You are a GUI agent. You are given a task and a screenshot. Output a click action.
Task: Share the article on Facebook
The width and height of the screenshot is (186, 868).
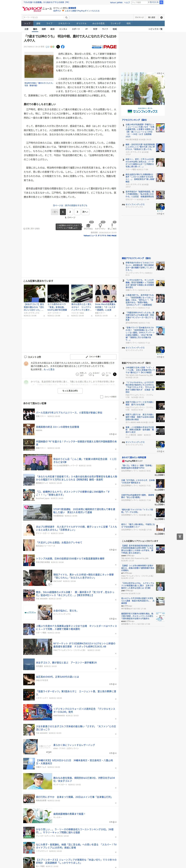[62, 47]
